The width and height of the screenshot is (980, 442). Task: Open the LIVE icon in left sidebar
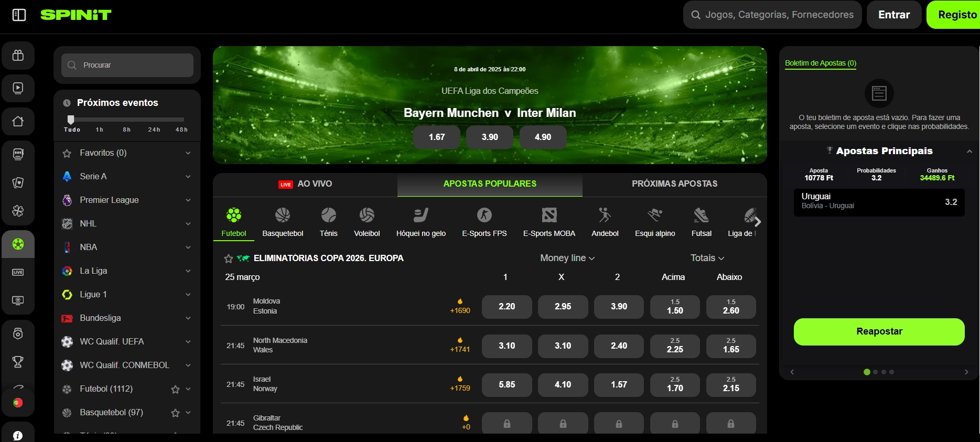18,272
